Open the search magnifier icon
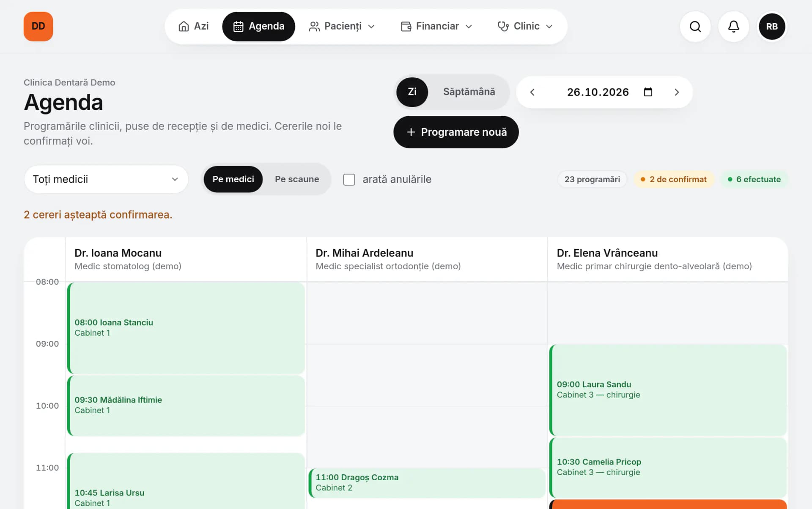 tap(695, 27)
